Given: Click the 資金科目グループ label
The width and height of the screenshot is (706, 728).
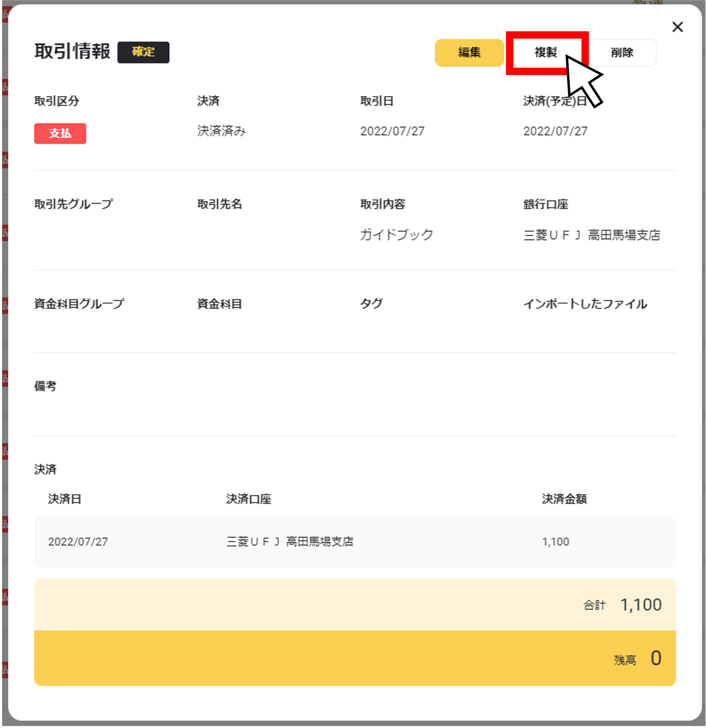Looking at the screenshot, I should [79, 304].
